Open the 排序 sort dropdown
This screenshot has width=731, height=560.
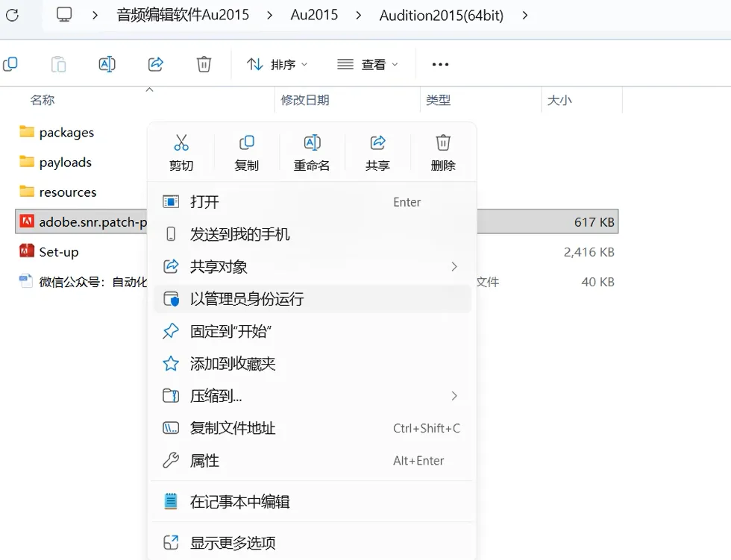pos(277,64)
